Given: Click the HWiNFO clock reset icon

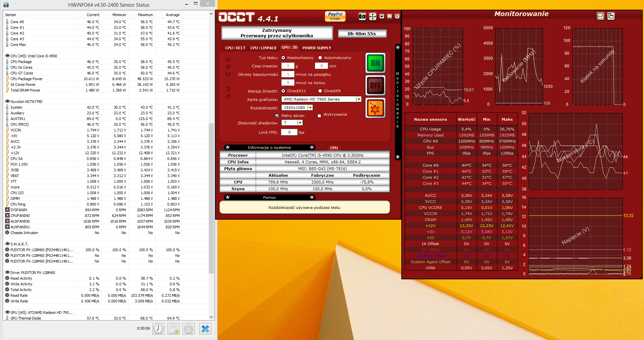Looking at the screenshot, I should tap(158, 329).
